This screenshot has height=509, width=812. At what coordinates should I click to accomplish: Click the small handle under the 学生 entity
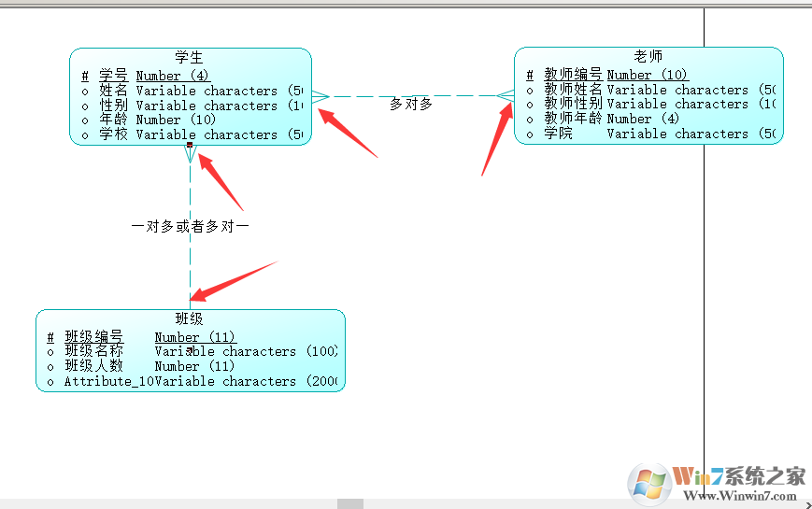[x=190, y=145]
